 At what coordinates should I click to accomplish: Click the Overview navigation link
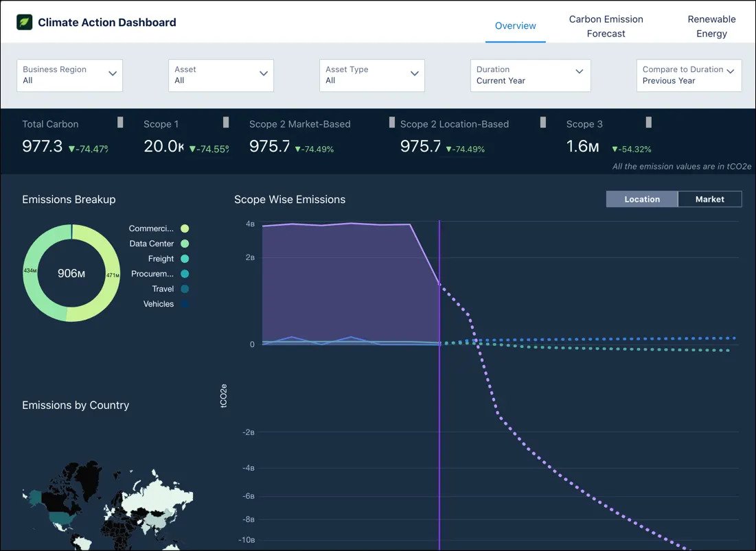pos(515,25)
